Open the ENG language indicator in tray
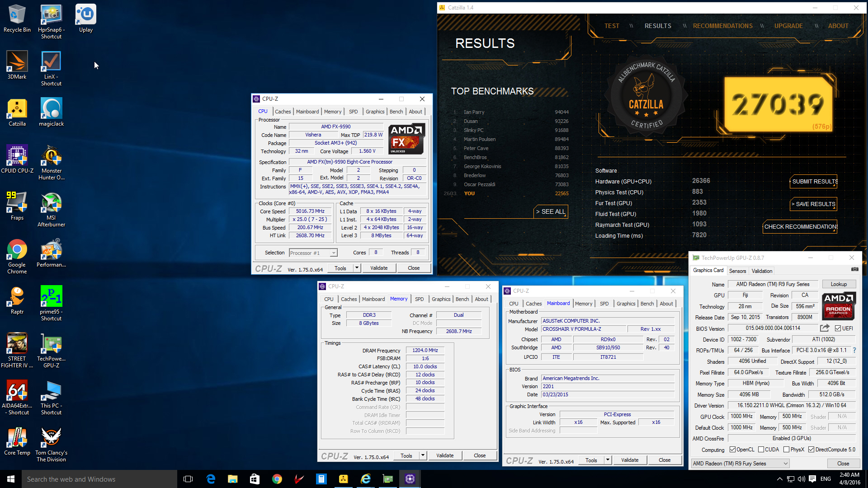 click(826, 479)
